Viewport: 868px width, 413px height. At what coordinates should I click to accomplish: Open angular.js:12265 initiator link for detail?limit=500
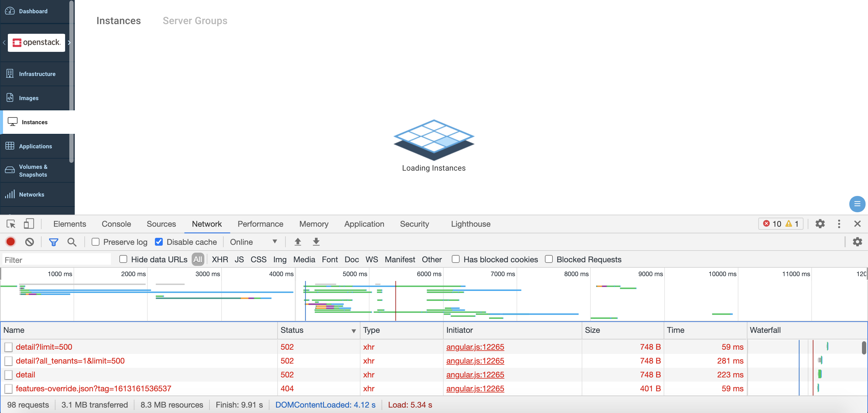[x=475, y=347]
